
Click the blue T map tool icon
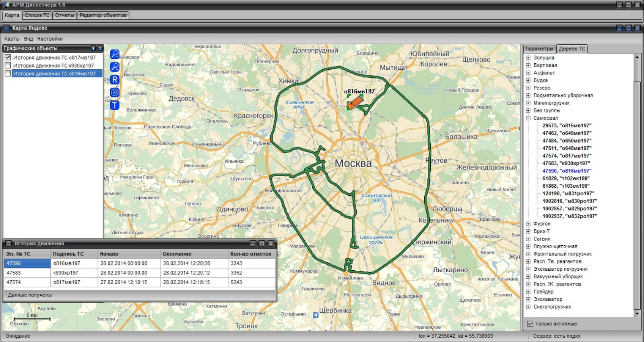tap(115, 105)
